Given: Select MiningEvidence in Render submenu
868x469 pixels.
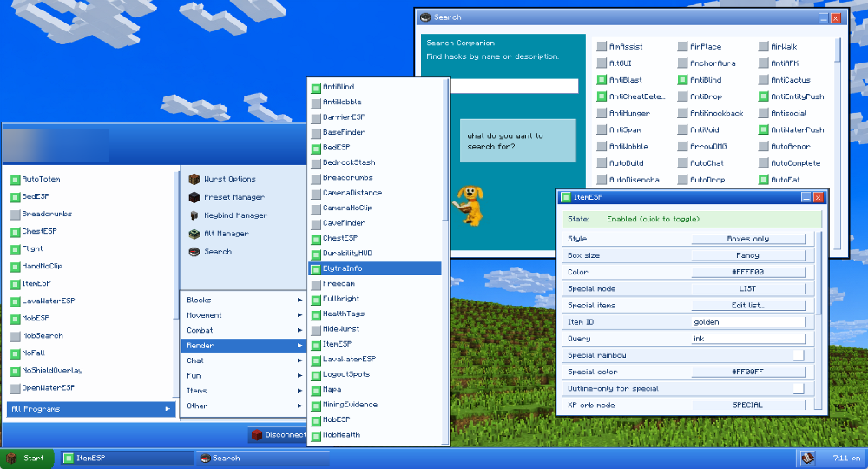Looking at the screenshot, I should pyautogui.click(x=375, y=405).
